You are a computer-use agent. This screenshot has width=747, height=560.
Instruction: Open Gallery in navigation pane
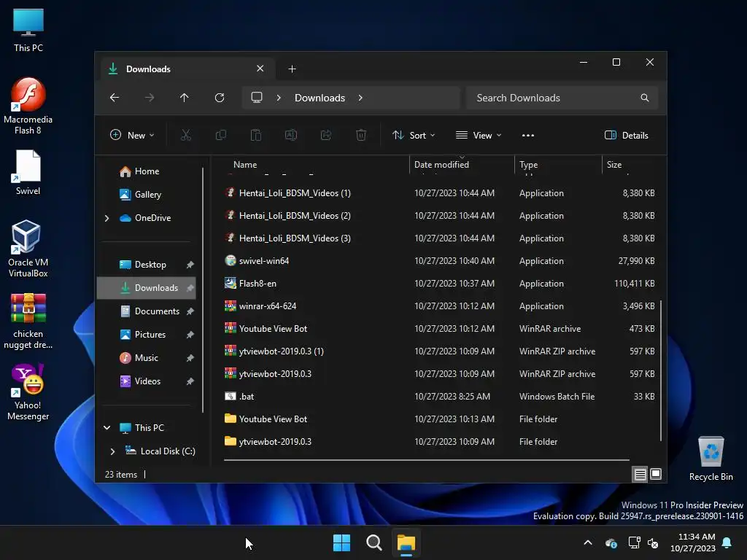pos(146,195)
